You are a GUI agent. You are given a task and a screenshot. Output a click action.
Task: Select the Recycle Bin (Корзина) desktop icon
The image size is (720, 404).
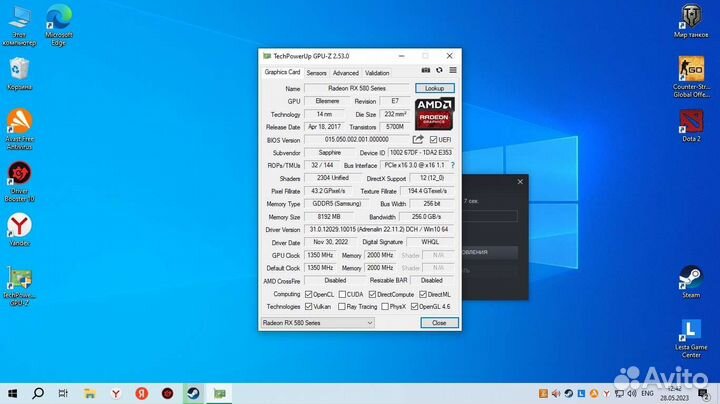point(19,73)
